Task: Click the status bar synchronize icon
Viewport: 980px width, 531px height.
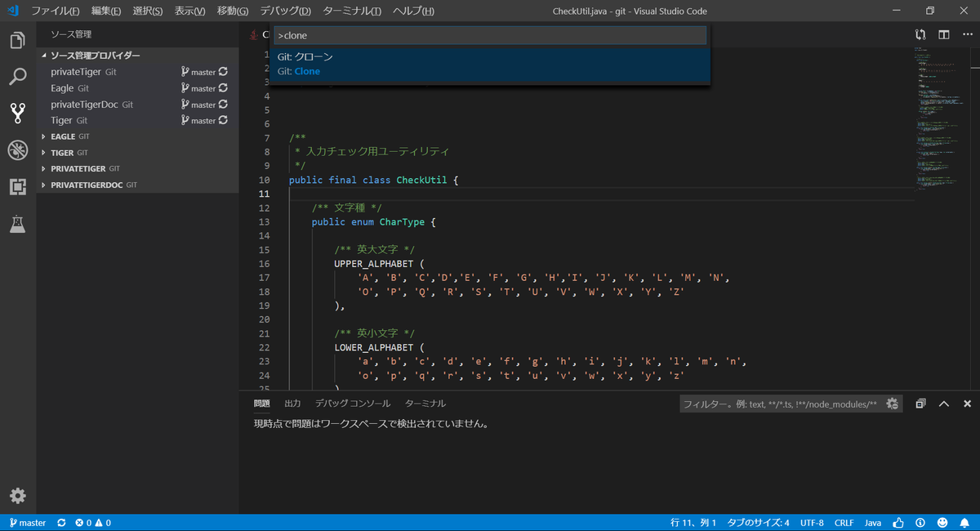Action: [61, 523]
